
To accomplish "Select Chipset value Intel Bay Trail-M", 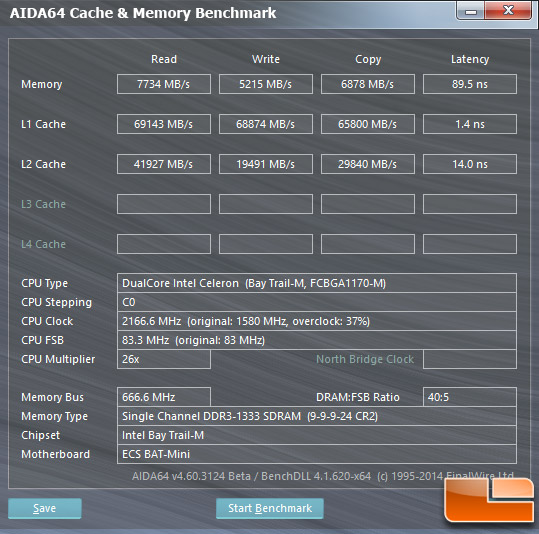I will [317, 435].
